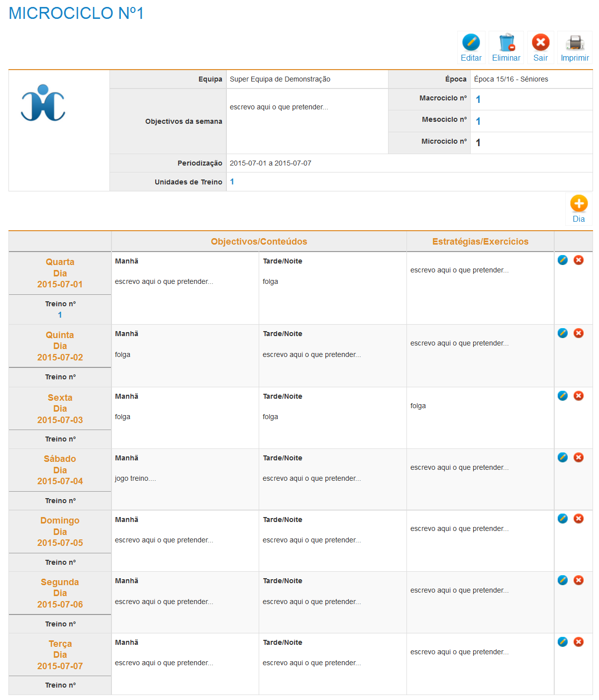Click the Imprimir printer icon
Screen dimensions: 599x700
pos(575,43)
